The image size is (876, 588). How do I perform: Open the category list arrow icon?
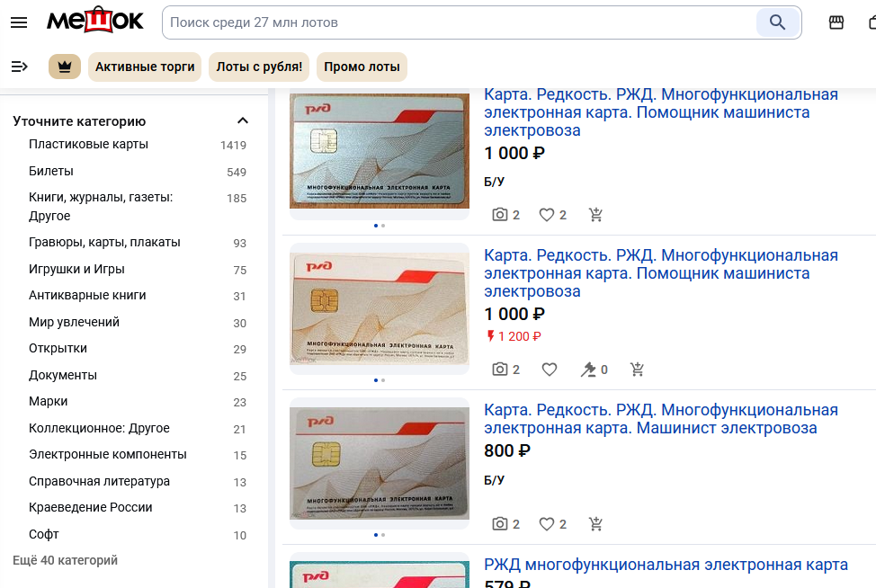click(20, 67)
